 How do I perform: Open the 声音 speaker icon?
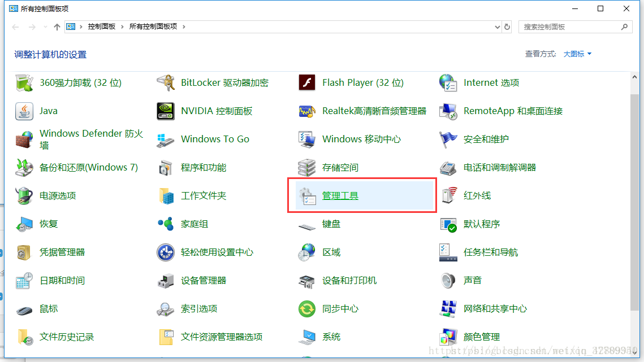click(448, 281)
